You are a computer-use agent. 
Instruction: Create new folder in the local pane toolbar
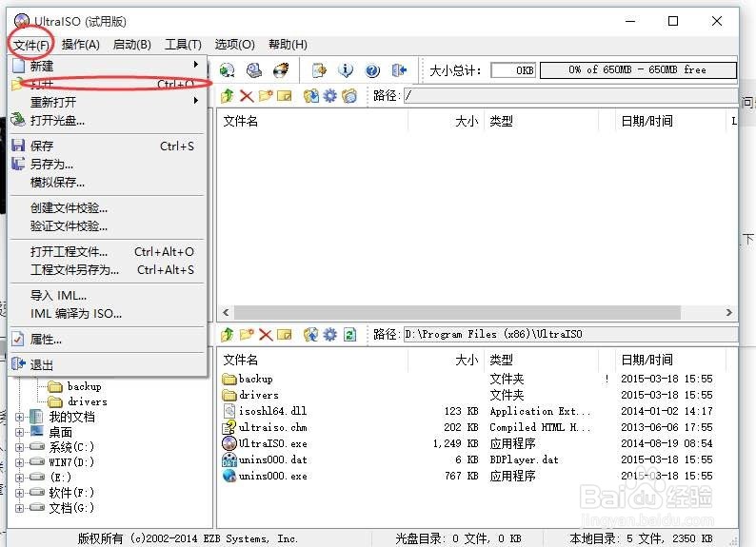pos(247,334)
